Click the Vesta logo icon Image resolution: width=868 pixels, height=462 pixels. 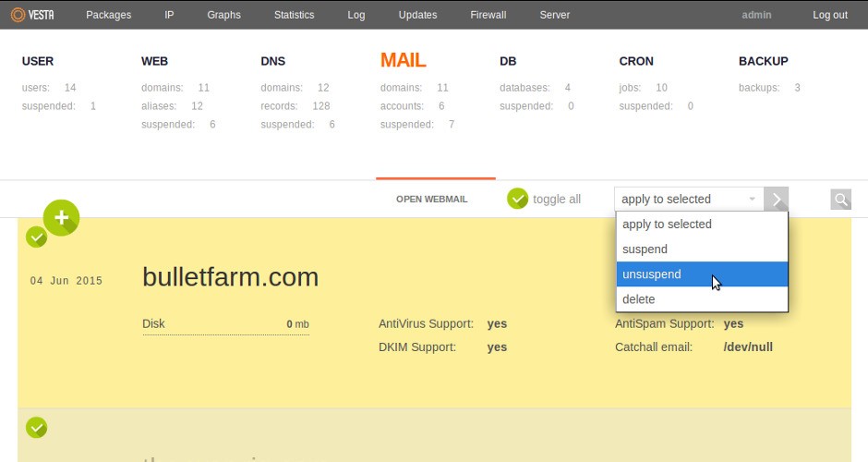click(32, 15)
